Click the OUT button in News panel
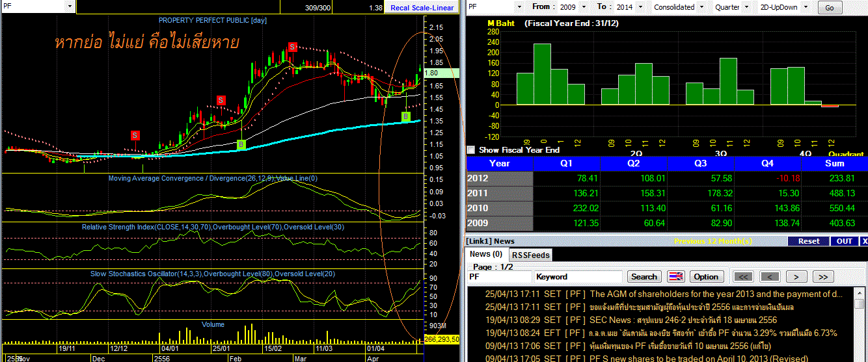This screenshot has height=362, width=868. pyautogui.click(x=845, y=240)
